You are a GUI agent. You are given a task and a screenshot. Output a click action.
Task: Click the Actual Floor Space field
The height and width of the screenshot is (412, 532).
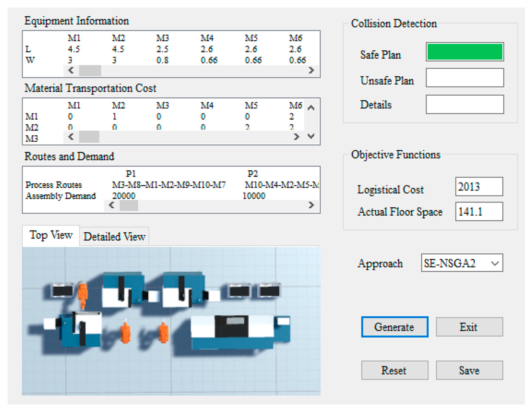click(x=479, y=211)
